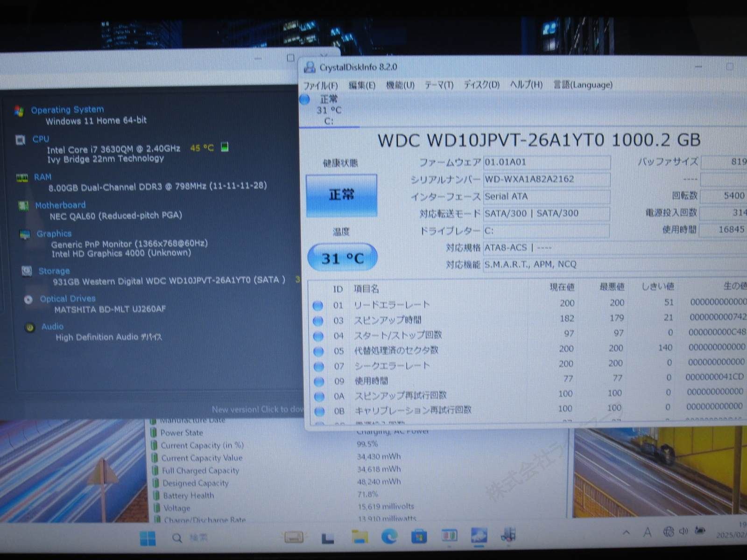Viewport: 747px width, 560px height.
Task: Click the serial number field WD-WXA1A82A2162
Action: [546, 179]
